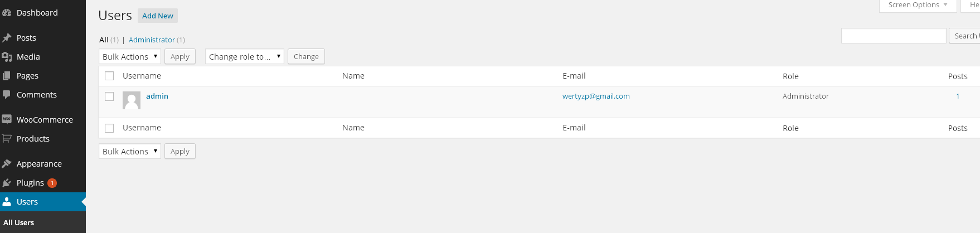Open the Dashboard gauge icon

(7, 13)
